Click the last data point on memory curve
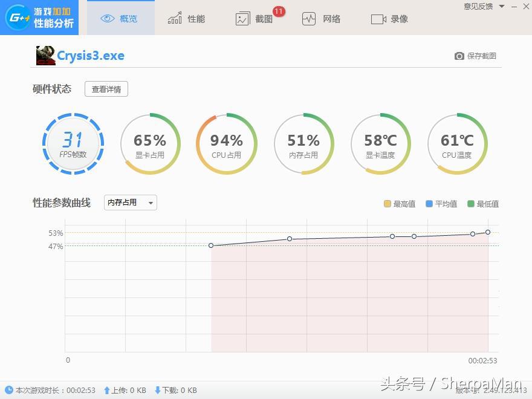 [x=488, y=232]
